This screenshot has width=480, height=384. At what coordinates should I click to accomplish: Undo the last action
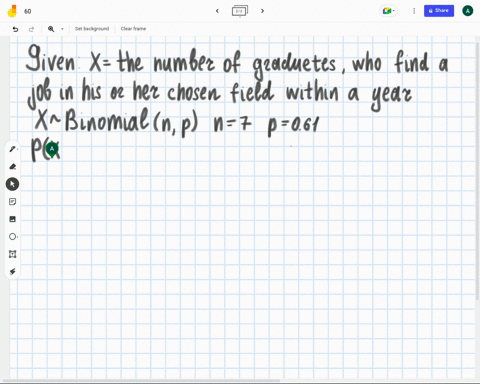tap(15, 29)
